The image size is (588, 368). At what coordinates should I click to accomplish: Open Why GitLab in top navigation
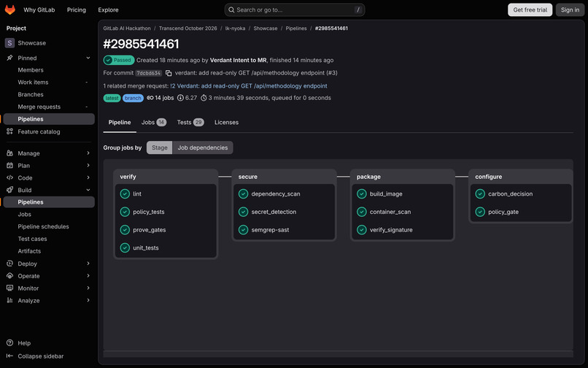[39, 9]
